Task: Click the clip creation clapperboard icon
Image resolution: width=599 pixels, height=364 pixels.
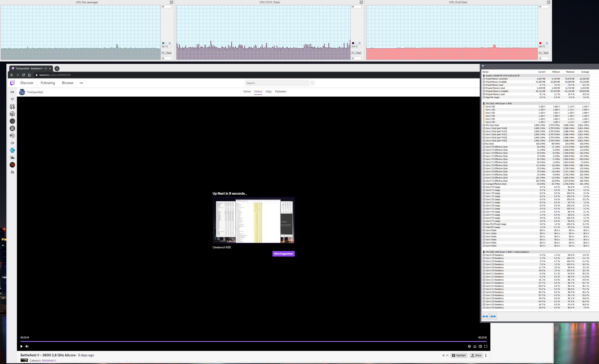Action: (x=475, y=346)
